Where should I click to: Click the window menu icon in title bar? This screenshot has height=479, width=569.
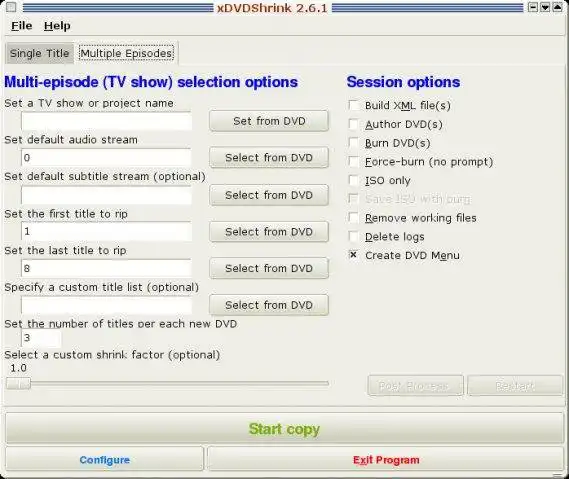coord(11,7)
